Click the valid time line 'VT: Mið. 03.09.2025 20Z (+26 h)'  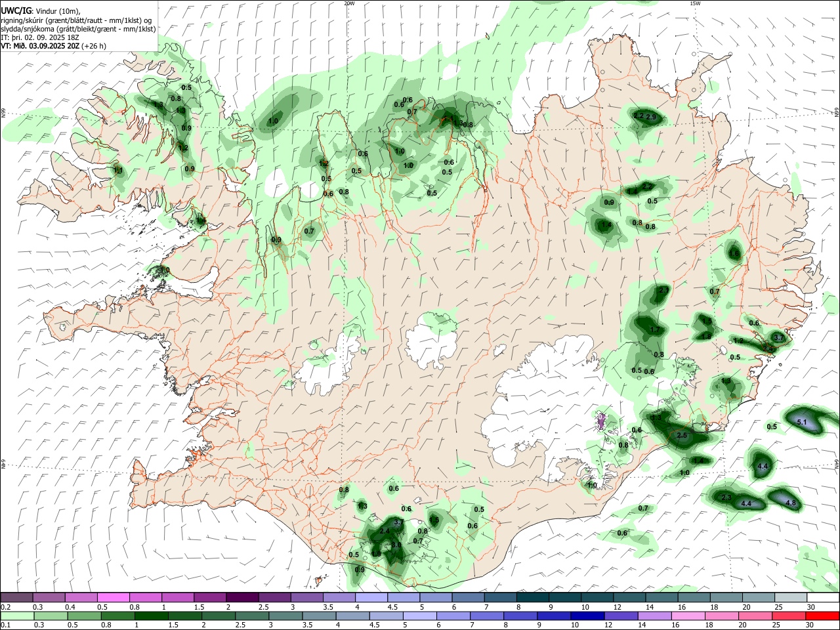click(54, 46)
